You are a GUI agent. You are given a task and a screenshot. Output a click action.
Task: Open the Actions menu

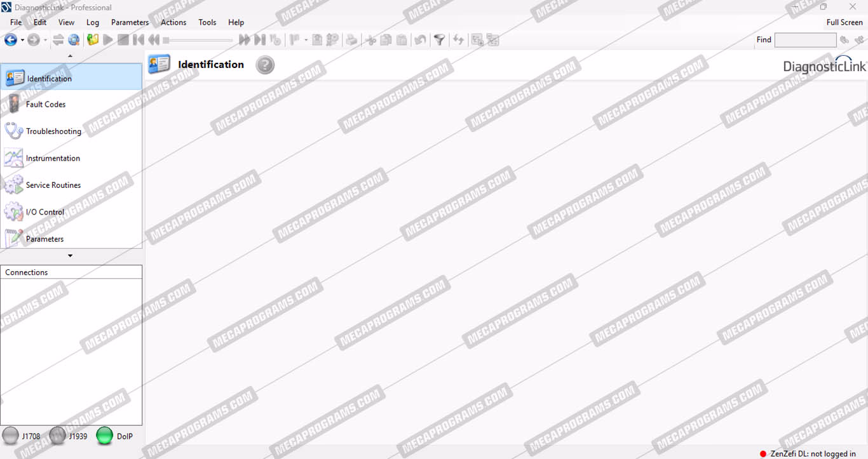click(173, 22)
